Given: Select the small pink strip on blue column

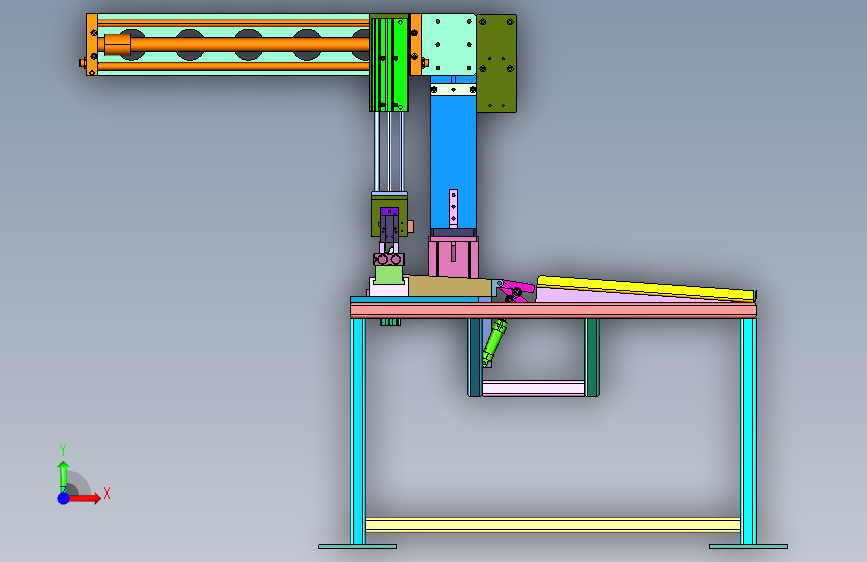Looking at the screenshot, I should pos(453,208).
